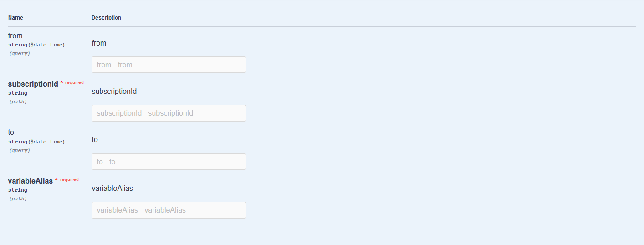Click 'string($date-time)' type under from
Image resolution: width=644 pixels, height=245 pixels.
36,45
